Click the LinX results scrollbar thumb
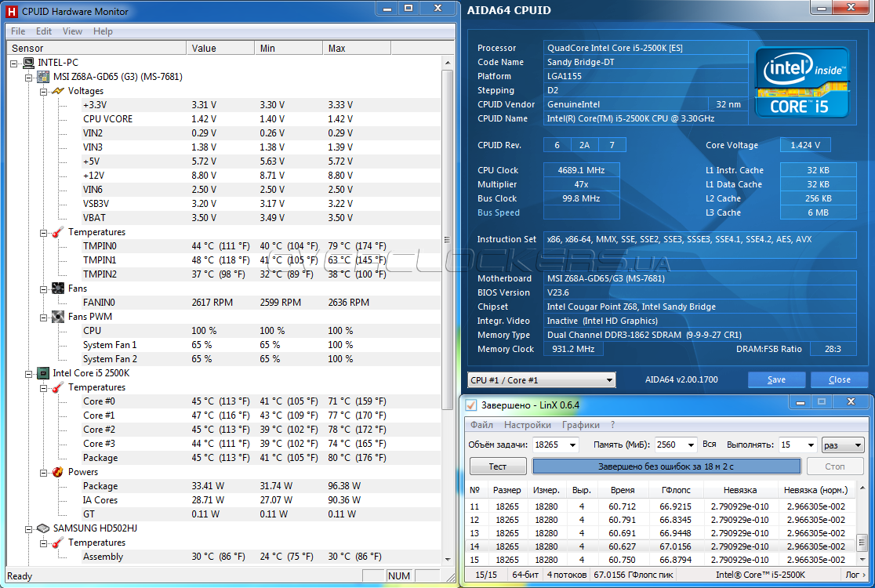Viewport: 875px width, 588px height. coord(862,543)
